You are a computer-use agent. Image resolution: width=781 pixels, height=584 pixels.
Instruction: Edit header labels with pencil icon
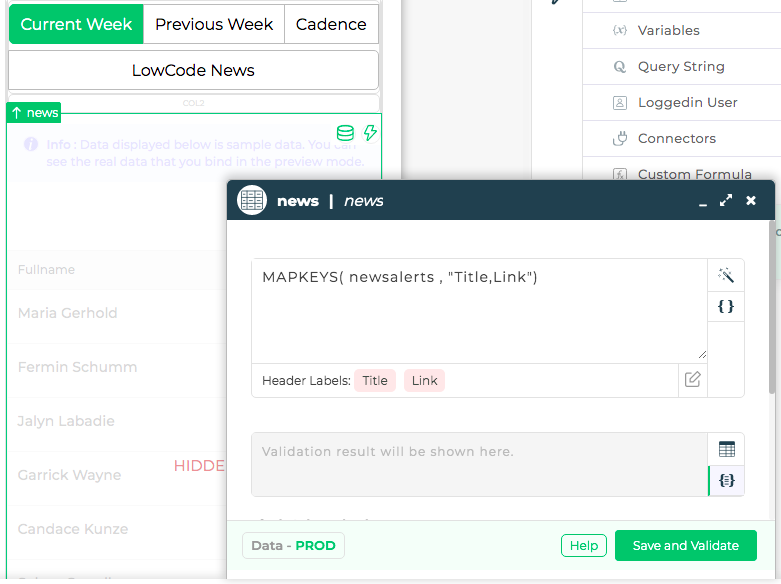692,380
